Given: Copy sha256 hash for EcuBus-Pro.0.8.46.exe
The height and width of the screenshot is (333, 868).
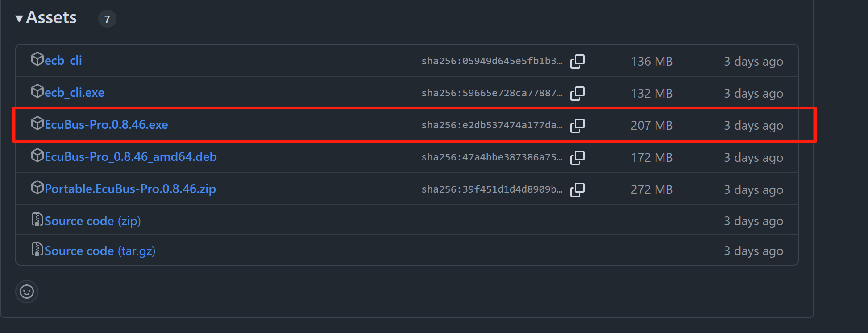Looking at the screenshot, I should coord(577,125).
